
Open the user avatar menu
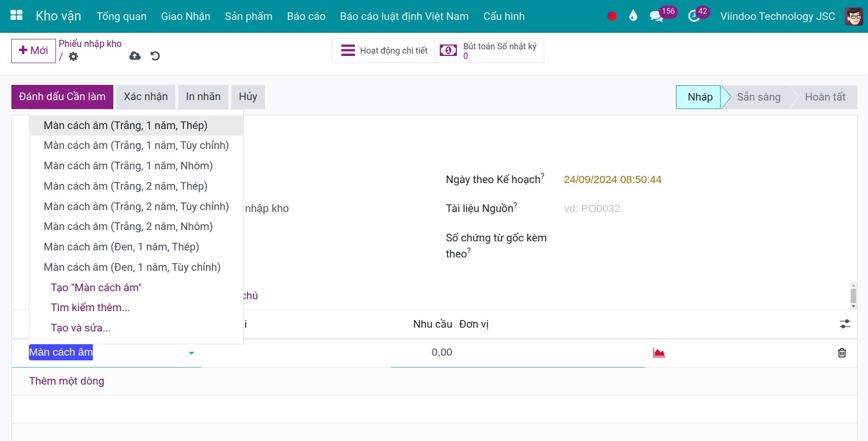pyautogui.click(x=854, y=16)
